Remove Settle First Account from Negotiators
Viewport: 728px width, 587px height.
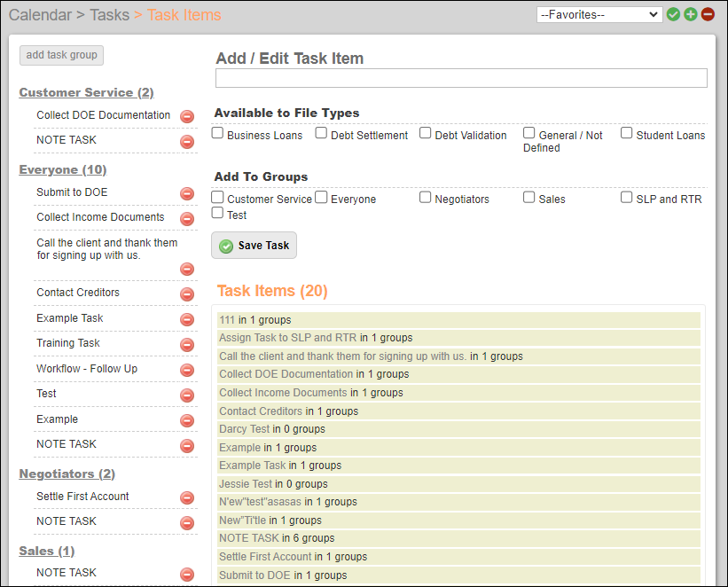click(187, 497)
